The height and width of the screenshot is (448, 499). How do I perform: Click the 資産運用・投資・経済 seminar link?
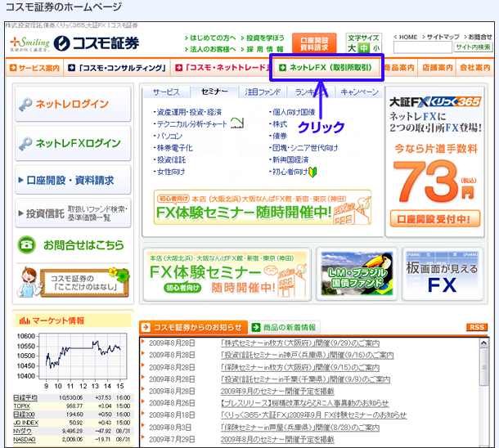click(x=187, y=112)
